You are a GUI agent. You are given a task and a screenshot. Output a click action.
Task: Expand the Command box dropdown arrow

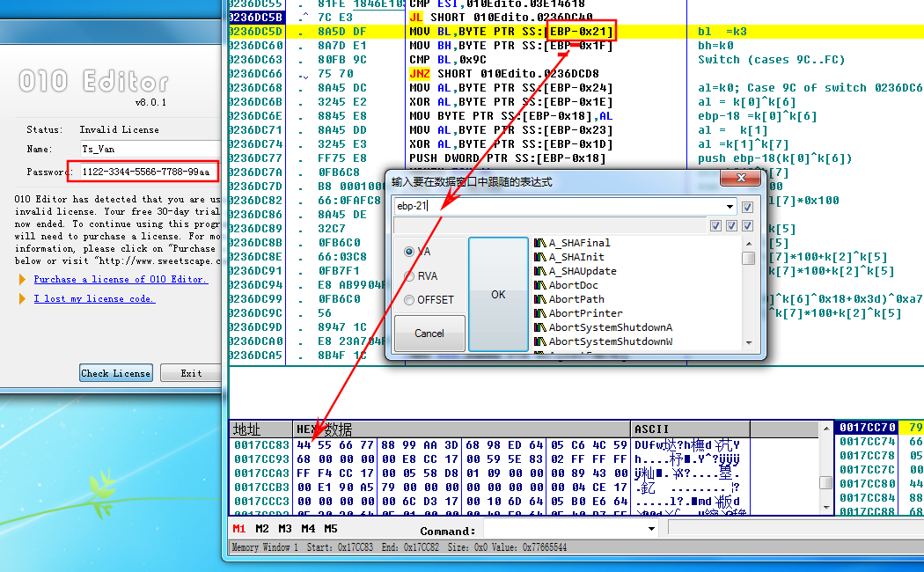[x=651, y=529]
